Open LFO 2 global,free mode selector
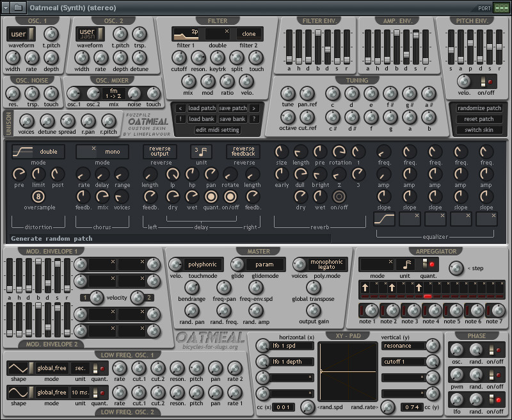The width and height of the screenshot is (512, 420). (x=52, y=392)
